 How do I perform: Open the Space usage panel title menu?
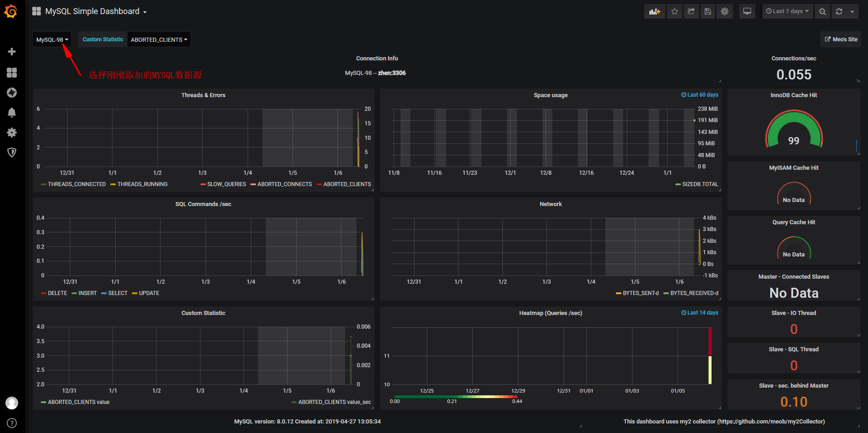pos(551,95)
